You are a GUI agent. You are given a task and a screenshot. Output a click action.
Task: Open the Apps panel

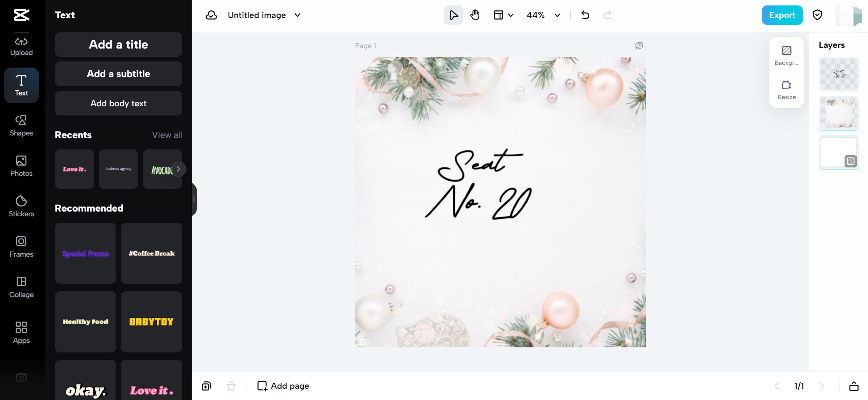[x=21, y=333]
